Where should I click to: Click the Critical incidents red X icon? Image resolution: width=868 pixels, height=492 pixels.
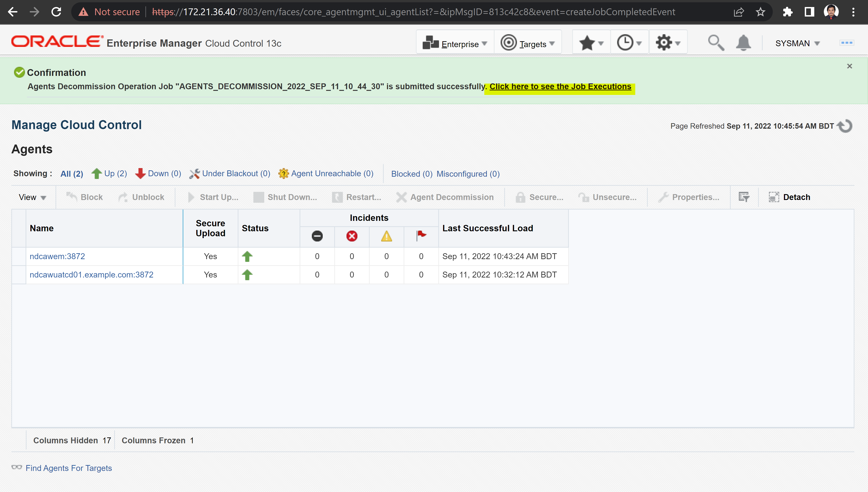tap(352, 236)
